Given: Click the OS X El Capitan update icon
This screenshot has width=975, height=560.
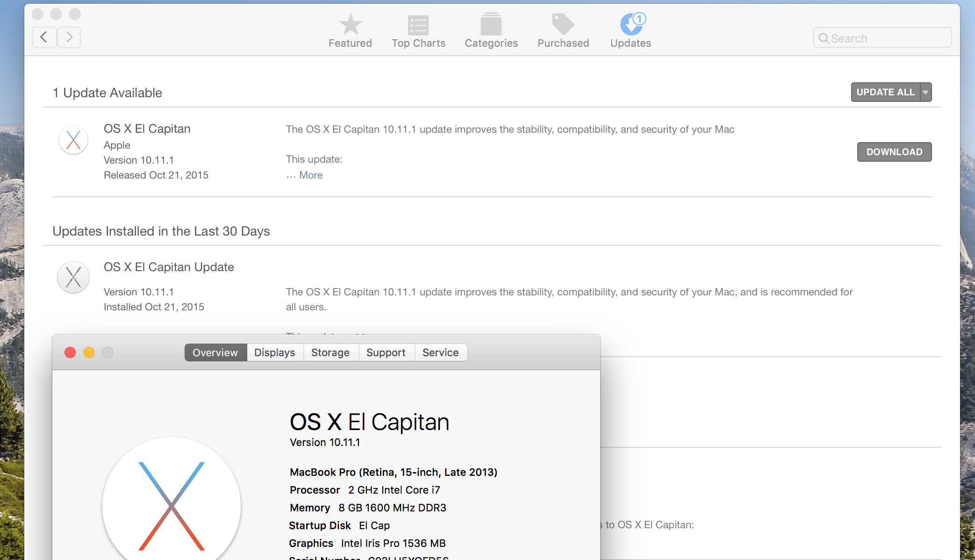Looking at the screenshot, I should coord(73,140).
